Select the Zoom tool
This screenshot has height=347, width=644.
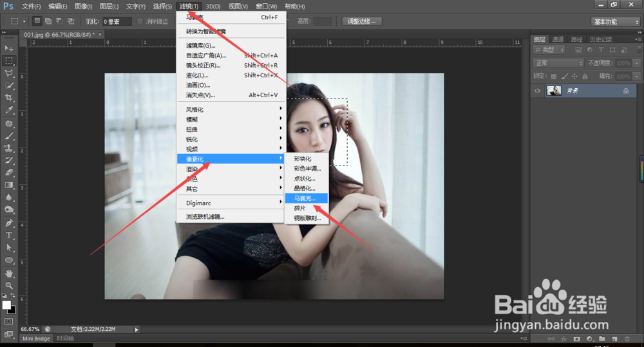pos(8,285)
